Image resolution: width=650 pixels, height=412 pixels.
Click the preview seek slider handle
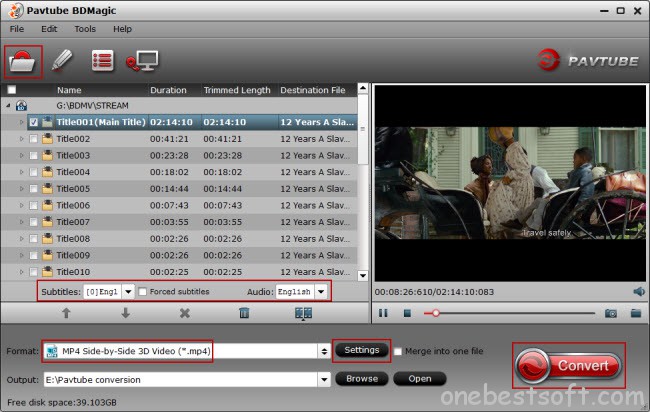click(436, 313)
